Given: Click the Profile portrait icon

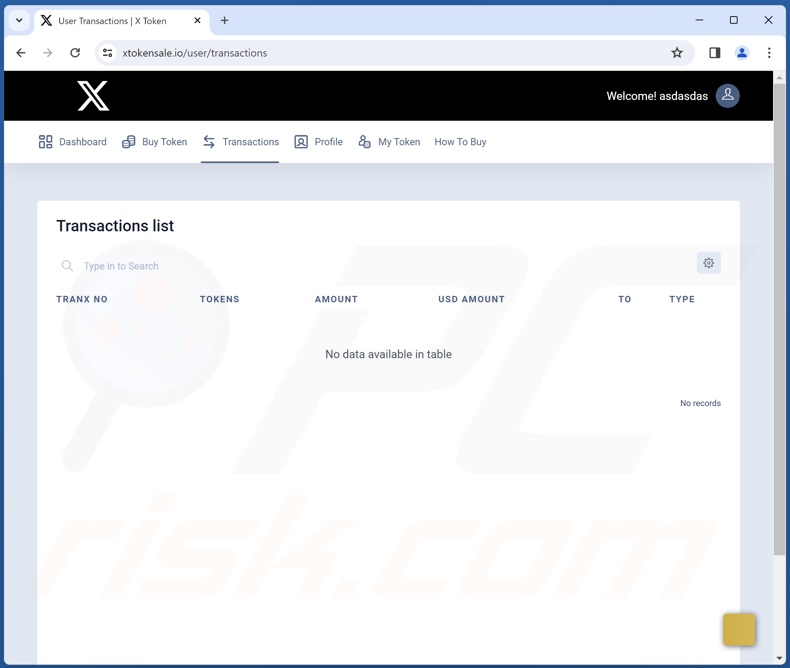Looking at the screenshot, I should click(301, 142).
